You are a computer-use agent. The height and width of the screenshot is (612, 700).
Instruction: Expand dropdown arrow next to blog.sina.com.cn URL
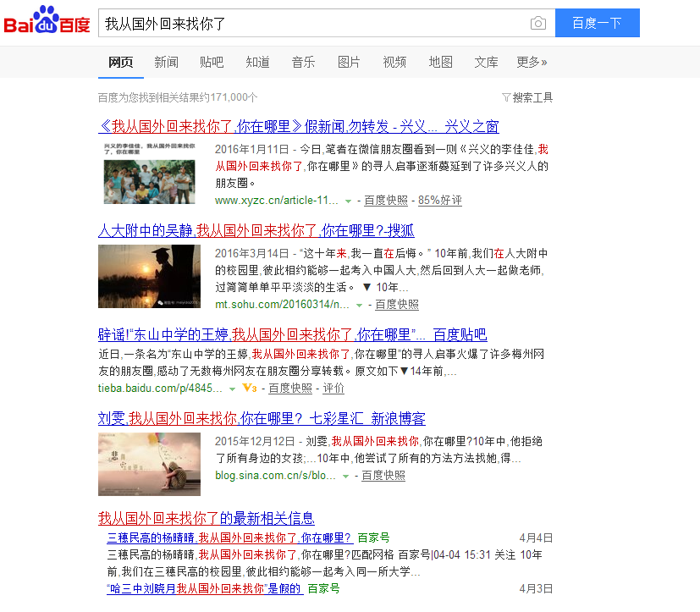click(345, 477)
